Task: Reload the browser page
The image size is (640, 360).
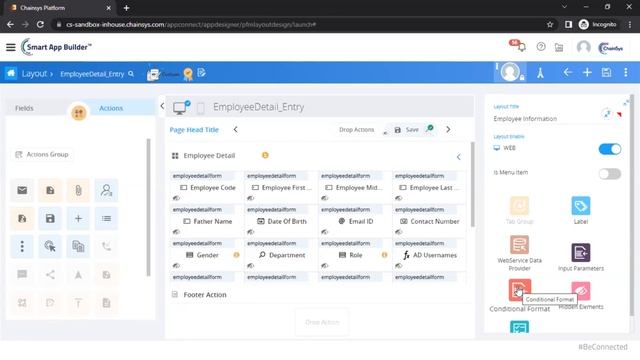Action: point(40,24)
